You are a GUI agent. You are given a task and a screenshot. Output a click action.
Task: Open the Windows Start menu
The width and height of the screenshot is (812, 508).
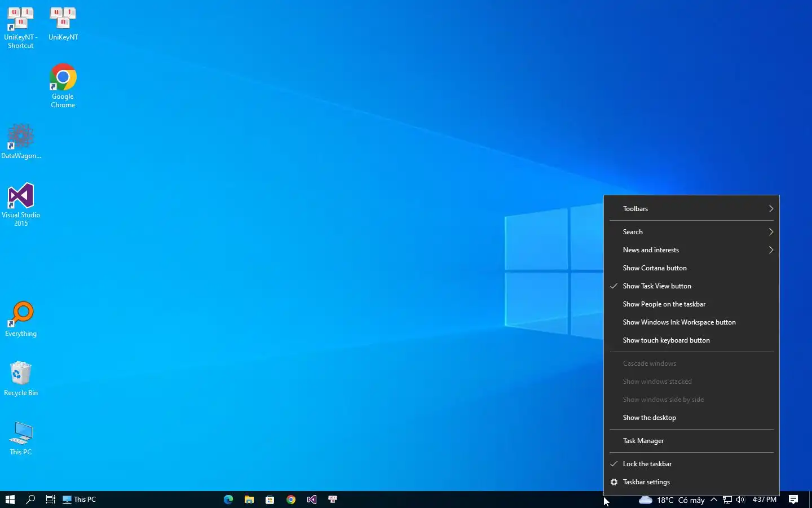[10, 500]
